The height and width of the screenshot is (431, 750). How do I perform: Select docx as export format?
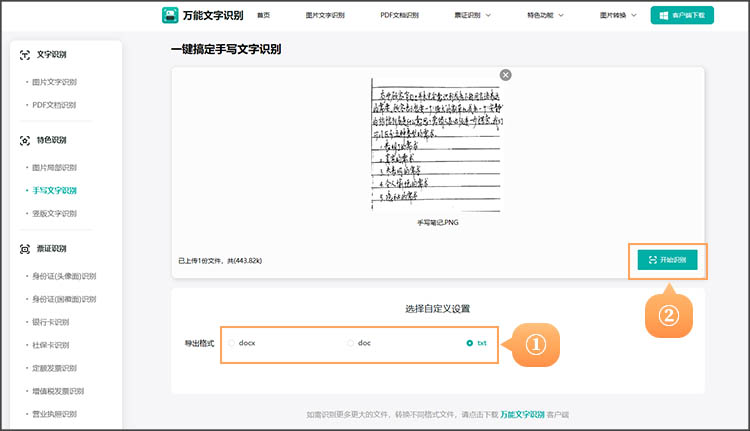pyautogui.click(x=232, y=343)
